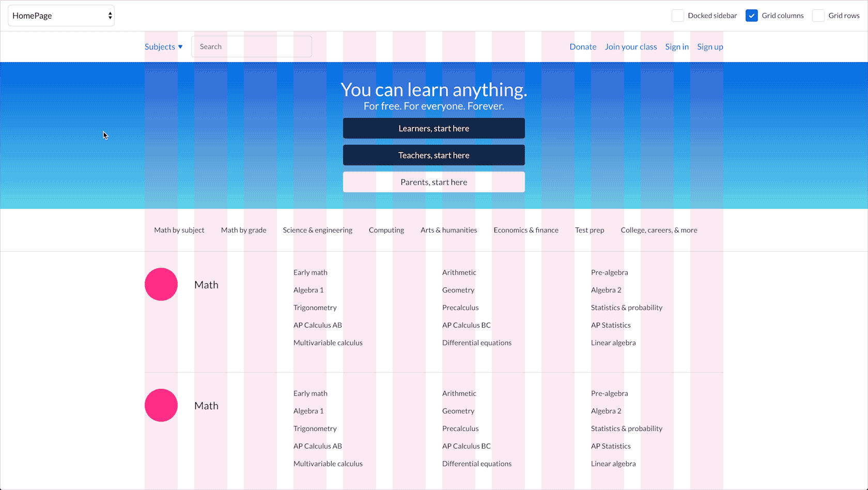Open Differential equations in the lower Math section

click(477, 464)
